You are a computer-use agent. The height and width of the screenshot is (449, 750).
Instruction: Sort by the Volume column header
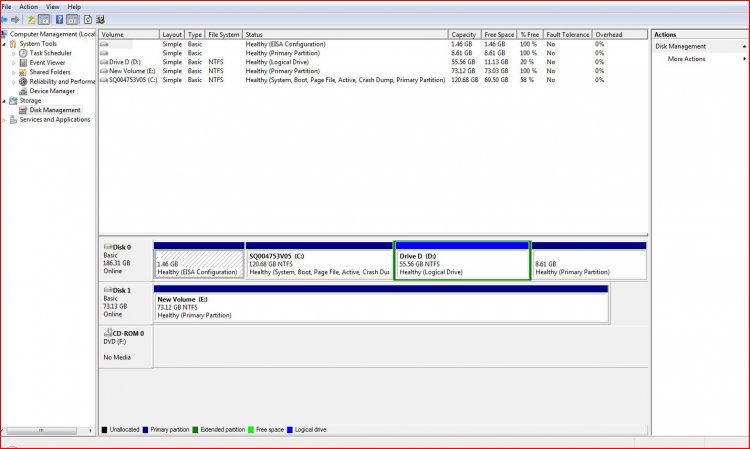(129, 34)
